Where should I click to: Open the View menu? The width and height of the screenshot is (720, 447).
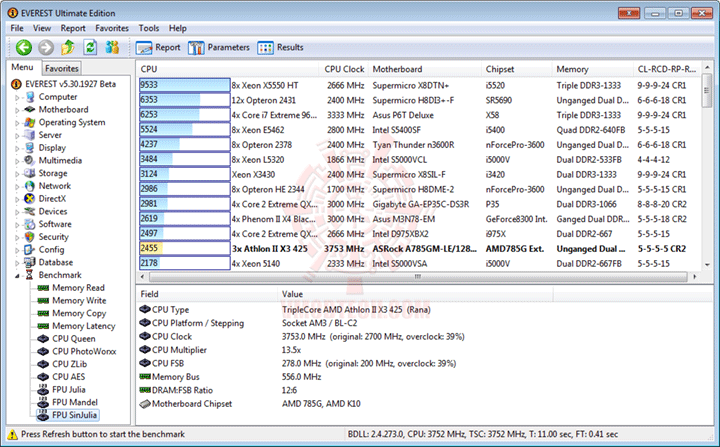(42, 28)
